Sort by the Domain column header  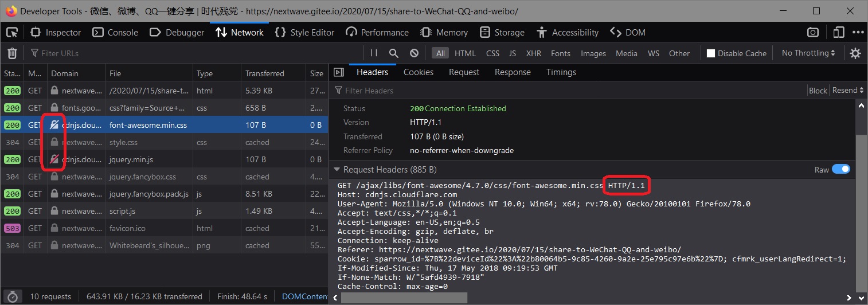click(x=76, y=73)
